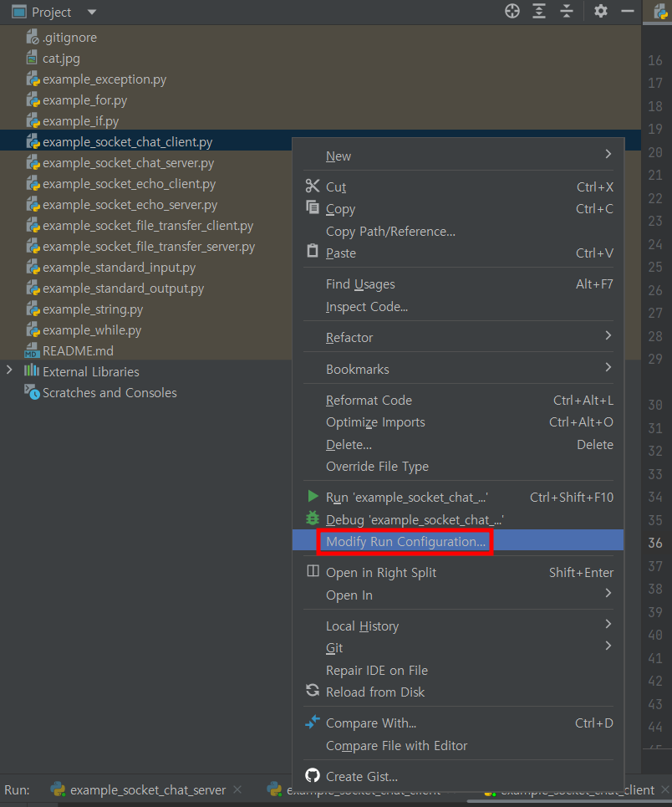Open the Project panel settings gear
The width and height of the screenshot is (672, 807).
pos(600,11)
